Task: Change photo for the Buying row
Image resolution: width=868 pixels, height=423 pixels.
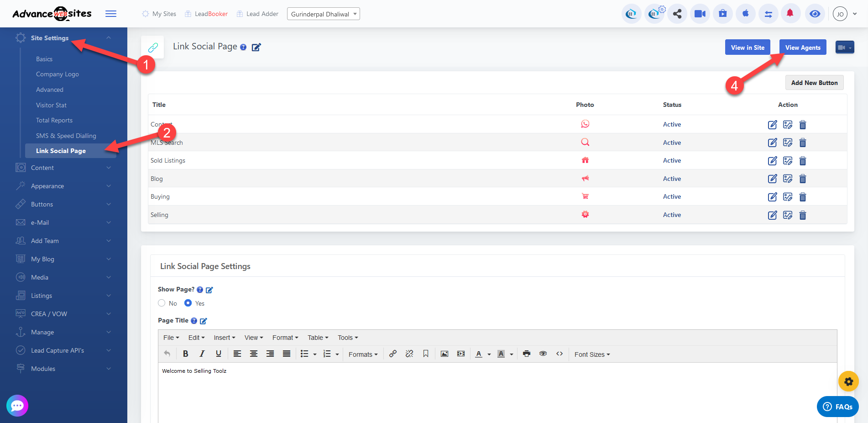Action: (x=788, y=197)
